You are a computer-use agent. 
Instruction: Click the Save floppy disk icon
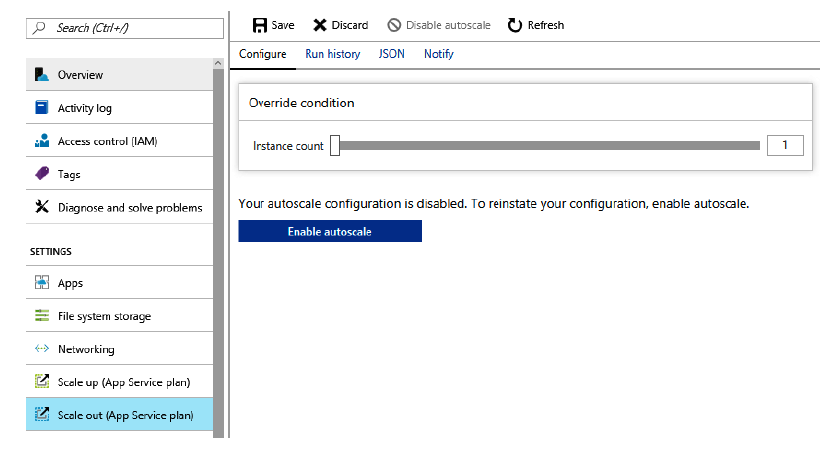pyautogui.click(x=259, y=25)
